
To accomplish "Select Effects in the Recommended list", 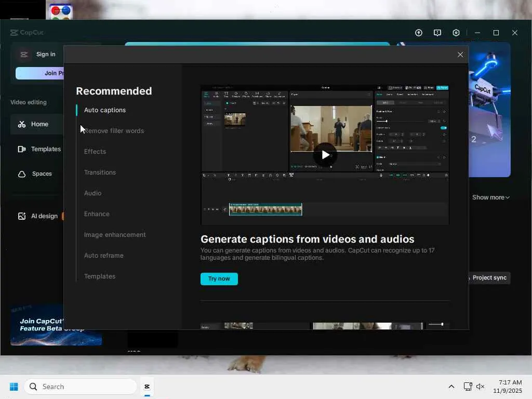I will (95, 151).
